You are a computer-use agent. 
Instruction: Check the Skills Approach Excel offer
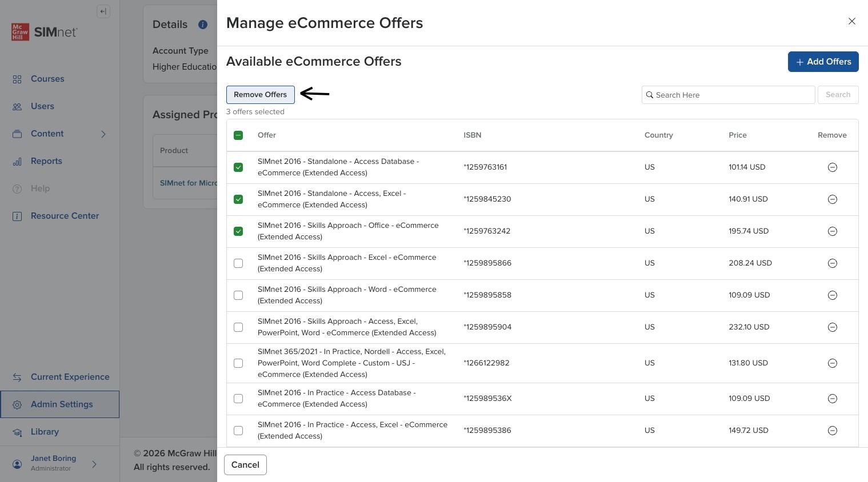point(238,263)
